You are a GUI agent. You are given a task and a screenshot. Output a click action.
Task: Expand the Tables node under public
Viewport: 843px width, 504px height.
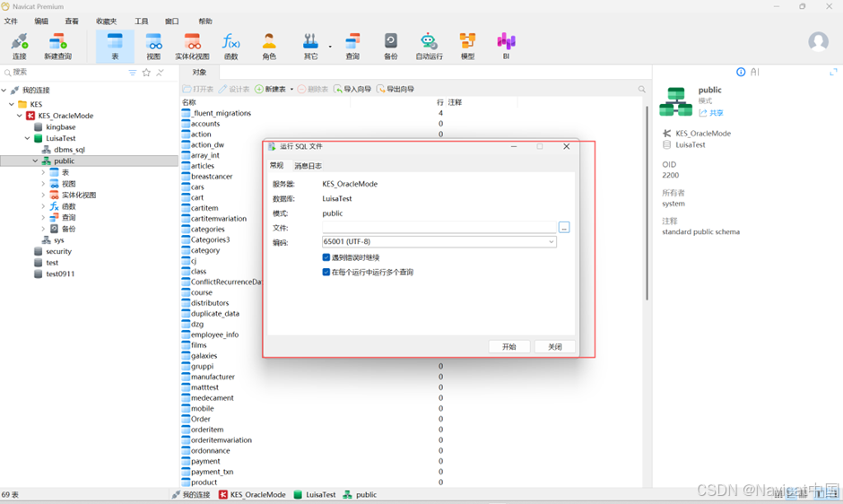click(x=44, y=172)
